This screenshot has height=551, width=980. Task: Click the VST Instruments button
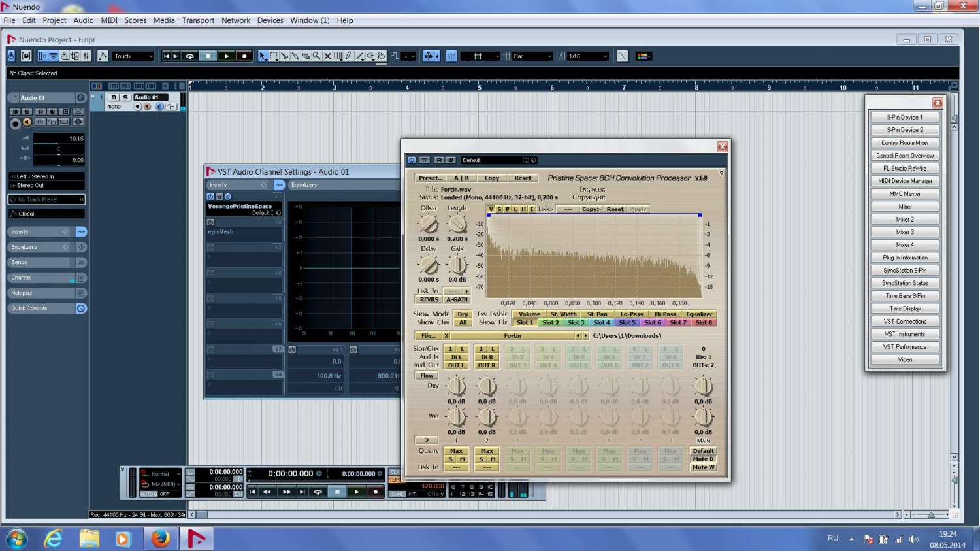905,334
